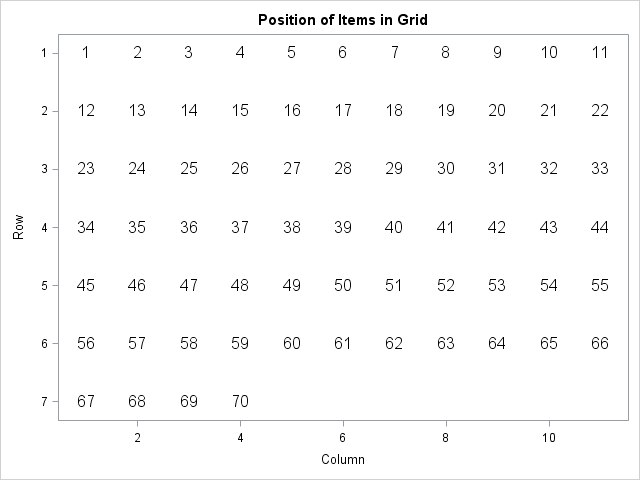Click the Row axis label

click(18, 227)
